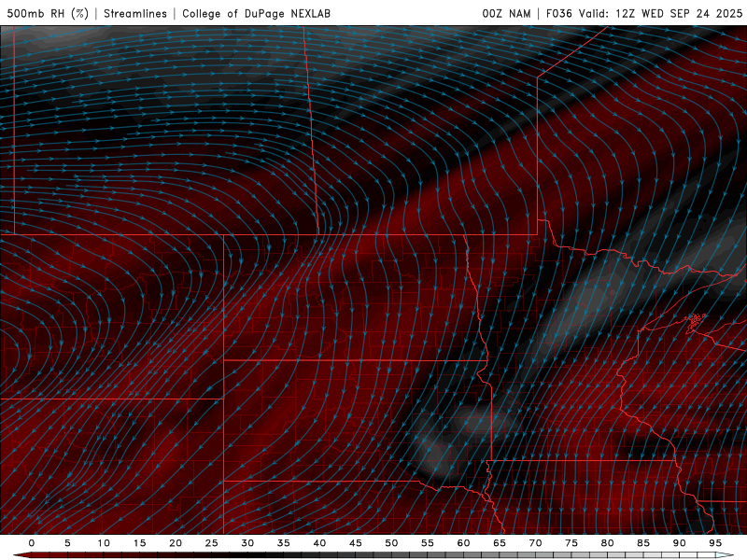Click the '50' colorbar label

point(391,543)
